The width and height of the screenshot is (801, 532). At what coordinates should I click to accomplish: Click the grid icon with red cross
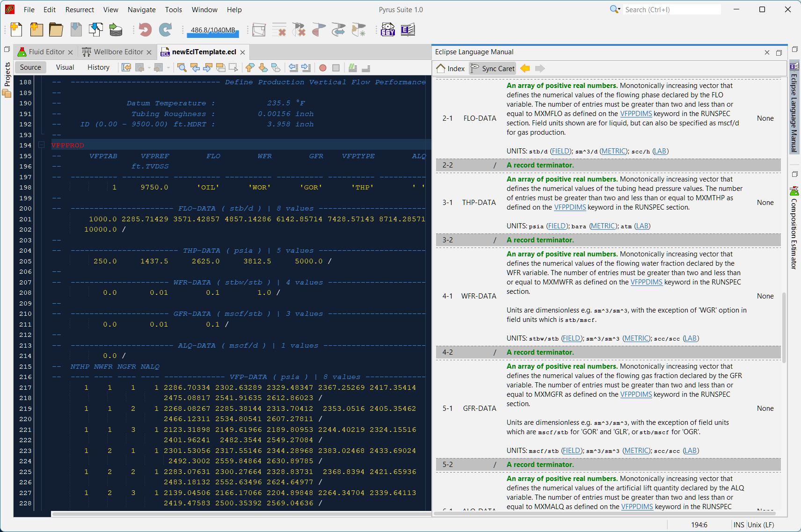(279, 29)
